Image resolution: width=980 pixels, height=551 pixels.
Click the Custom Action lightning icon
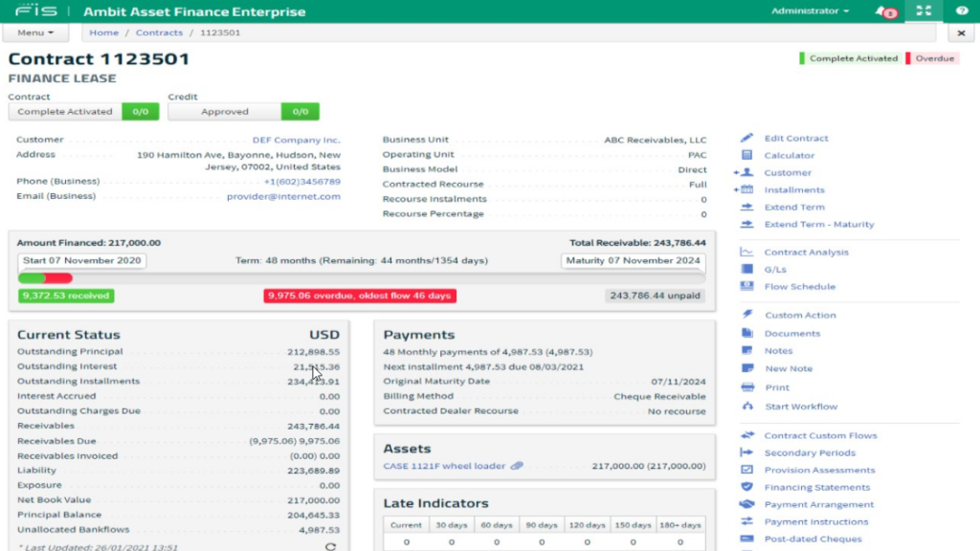(x=747, y=314)
